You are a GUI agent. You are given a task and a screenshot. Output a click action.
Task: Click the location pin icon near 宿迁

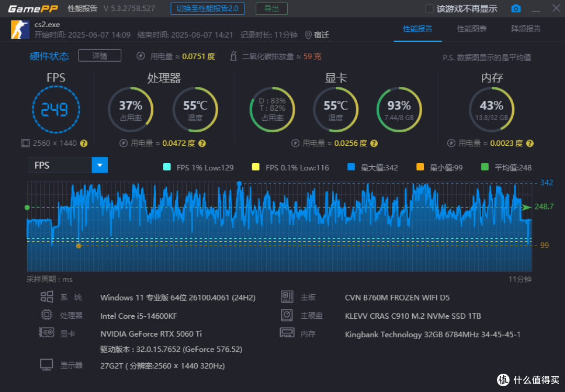308,35
